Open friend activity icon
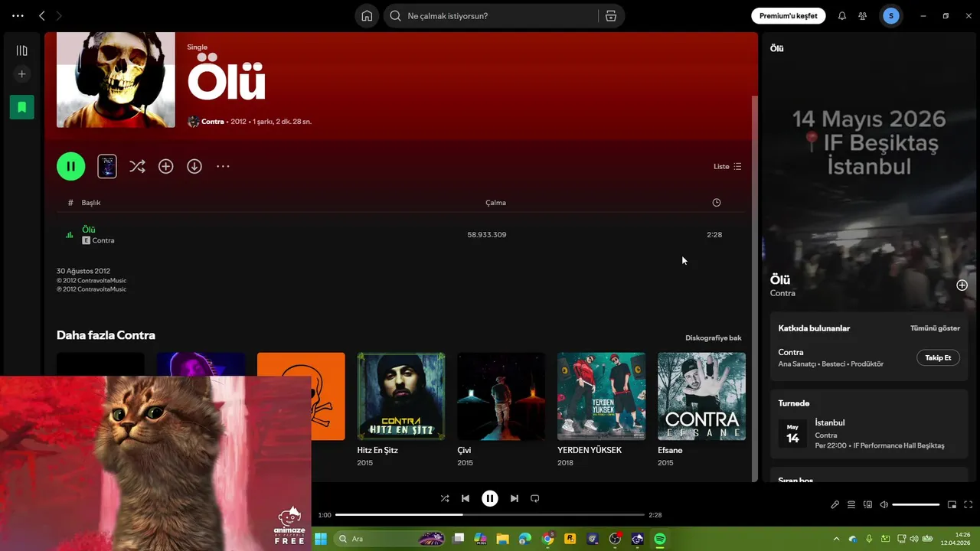 click(x=863, y=16)
